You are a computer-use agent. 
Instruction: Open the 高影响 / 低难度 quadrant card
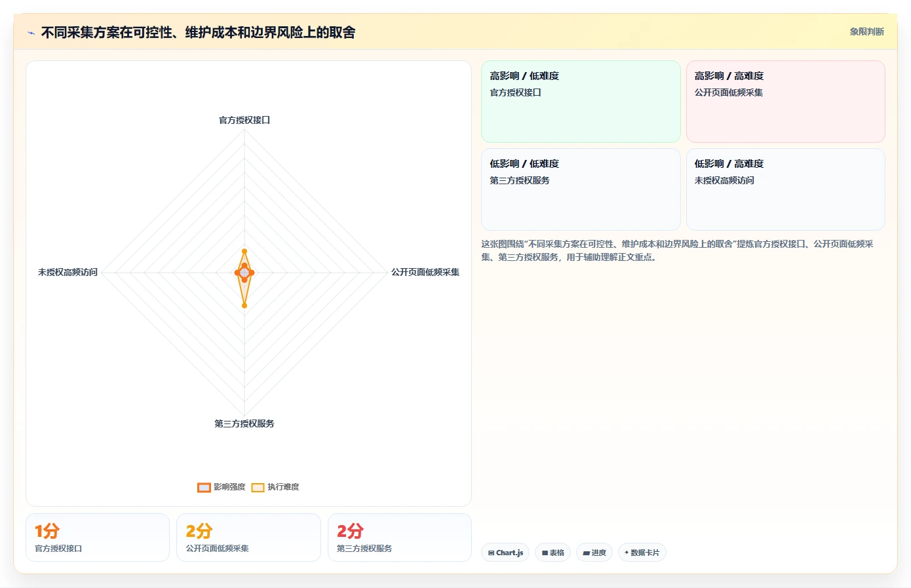click(x=581, y=102)
